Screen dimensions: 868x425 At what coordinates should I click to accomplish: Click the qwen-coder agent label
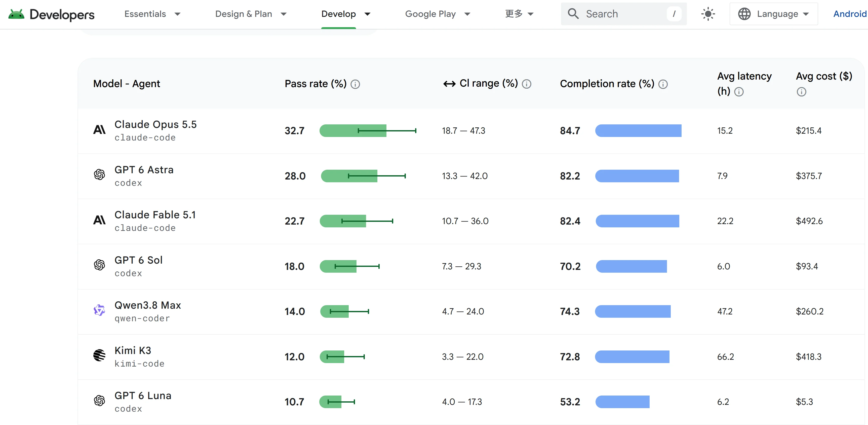pos(142,318)
